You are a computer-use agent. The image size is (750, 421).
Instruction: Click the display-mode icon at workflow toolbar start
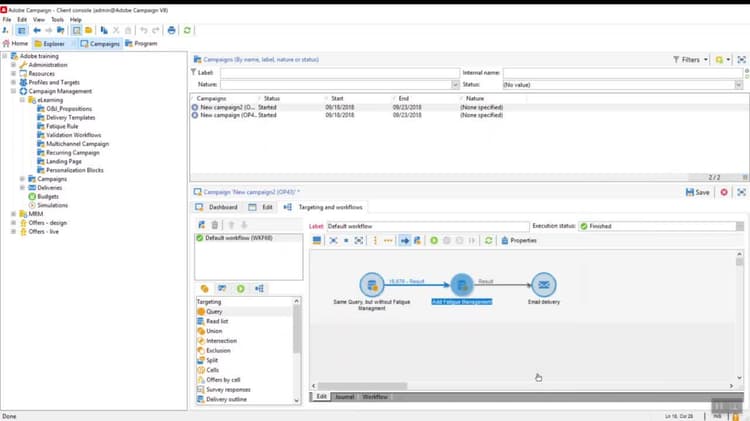(317, 240)
